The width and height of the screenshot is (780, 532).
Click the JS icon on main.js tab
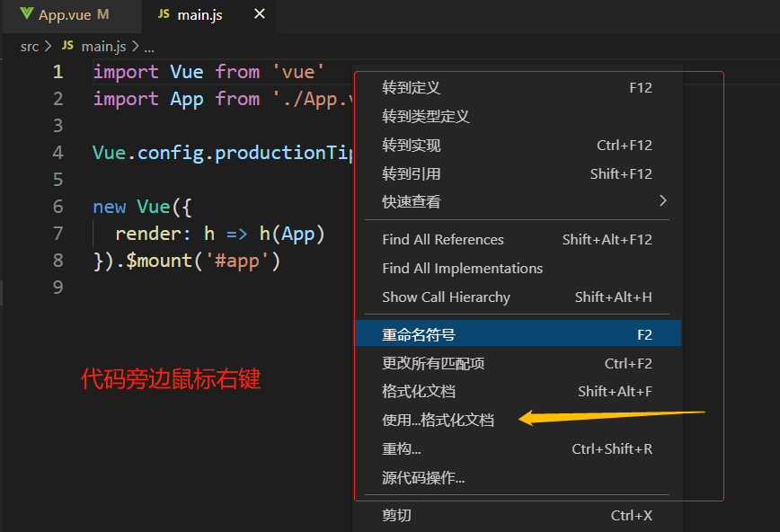tap(163, 15)
